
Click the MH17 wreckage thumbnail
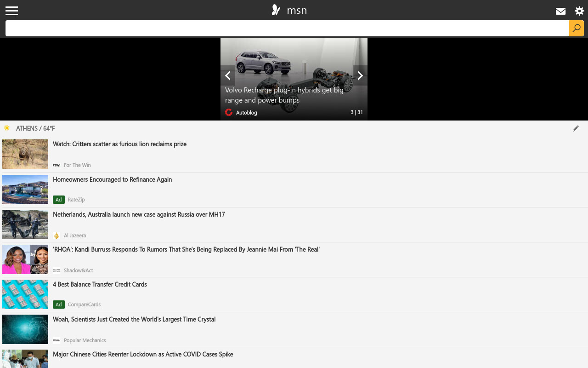[25, 224]
